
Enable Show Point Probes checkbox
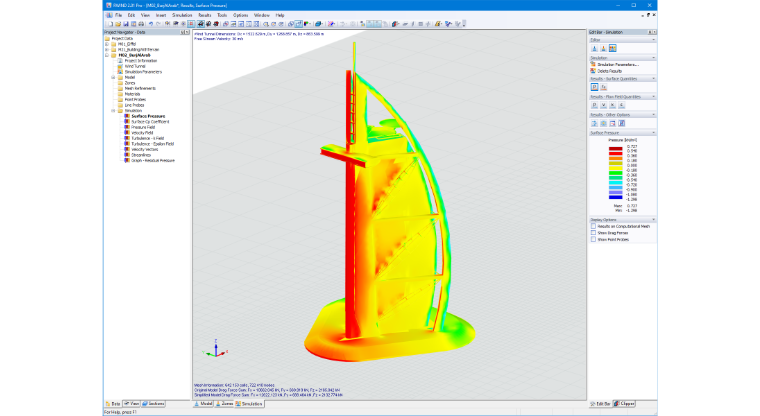593,240
